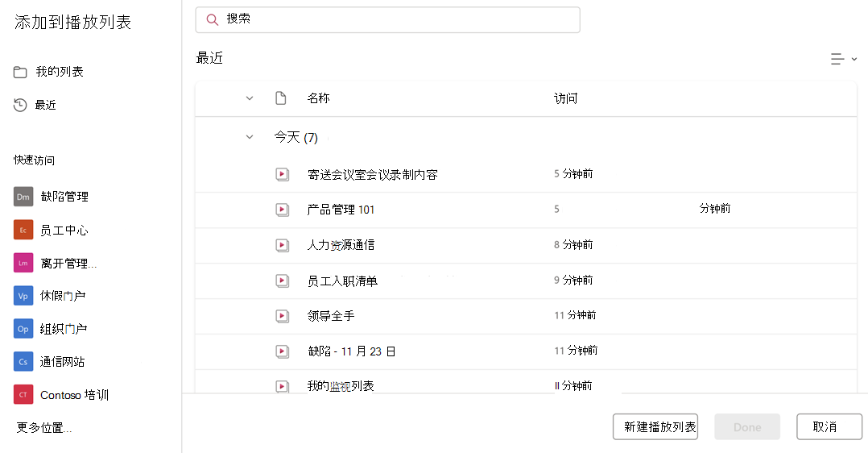Open the 缺陷管理 Dm site icon

(x=23, y=197)
